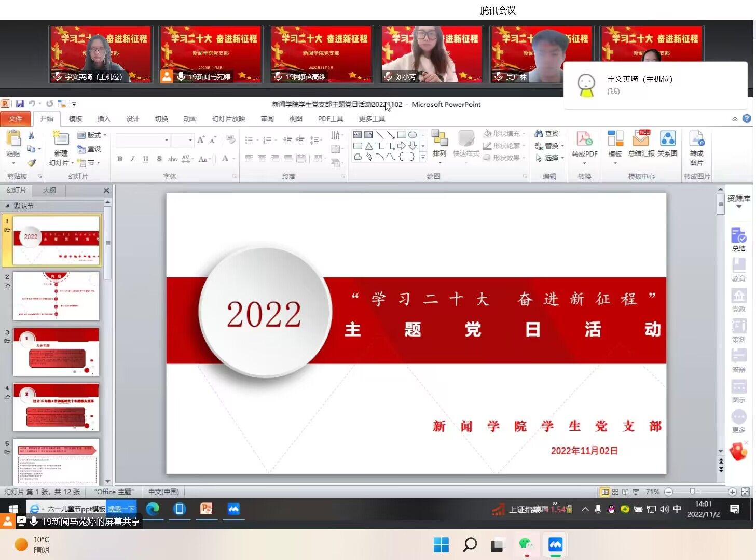Expand the shapes gallery More arrow
Image resolution: width=756 pixels, height=560 pixels.
tap(423, 157)
